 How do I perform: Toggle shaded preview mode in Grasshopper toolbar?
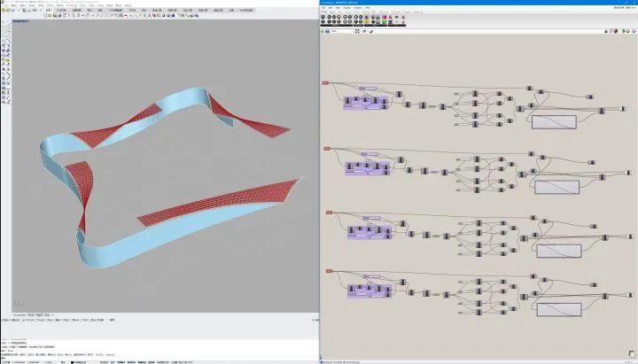pyautogui.click(x=616, y=31)
